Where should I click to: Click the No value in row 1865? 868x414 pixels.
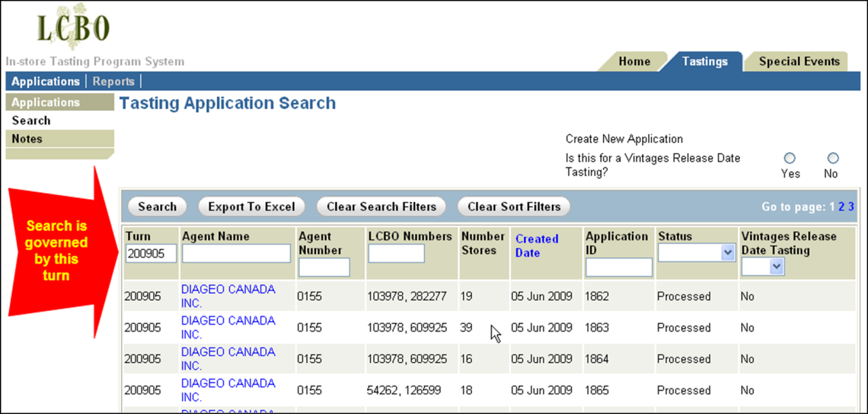[x=747, y=390]
